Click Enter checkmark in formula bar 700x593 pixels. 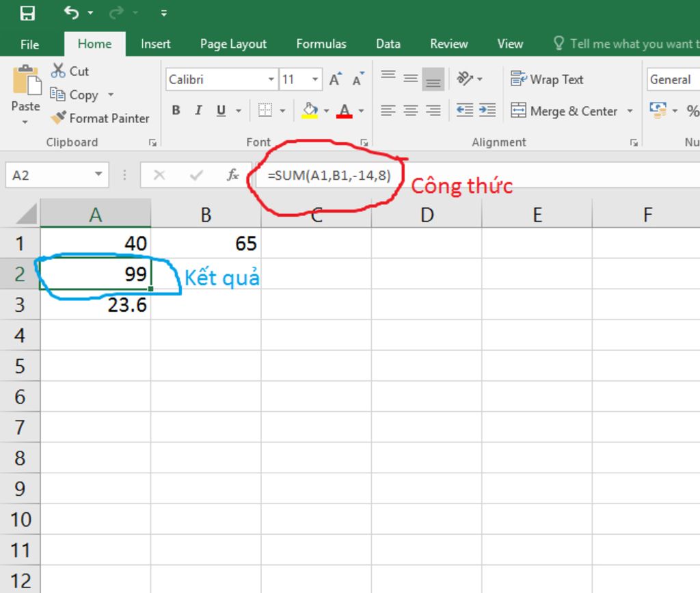(196, 175)
